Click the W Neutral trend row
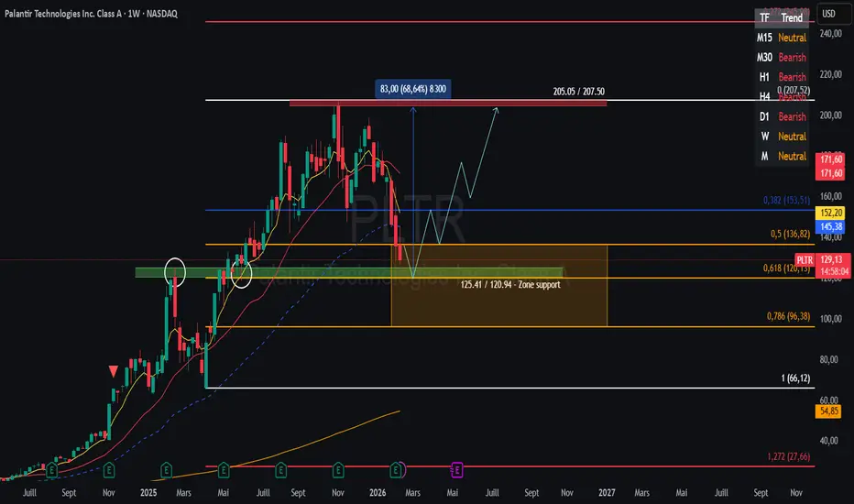The height and width of the screenshot is (504, 854). [782, 137]
